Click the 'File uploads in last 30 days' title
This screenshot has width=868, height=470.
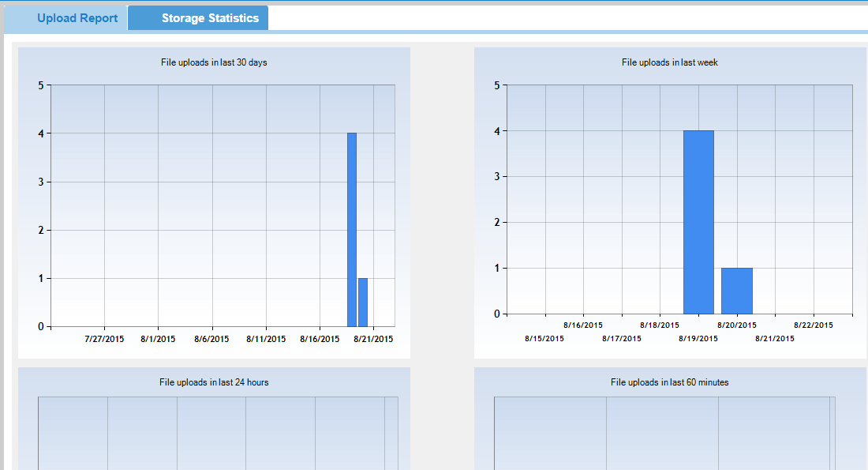coord(214,62)
